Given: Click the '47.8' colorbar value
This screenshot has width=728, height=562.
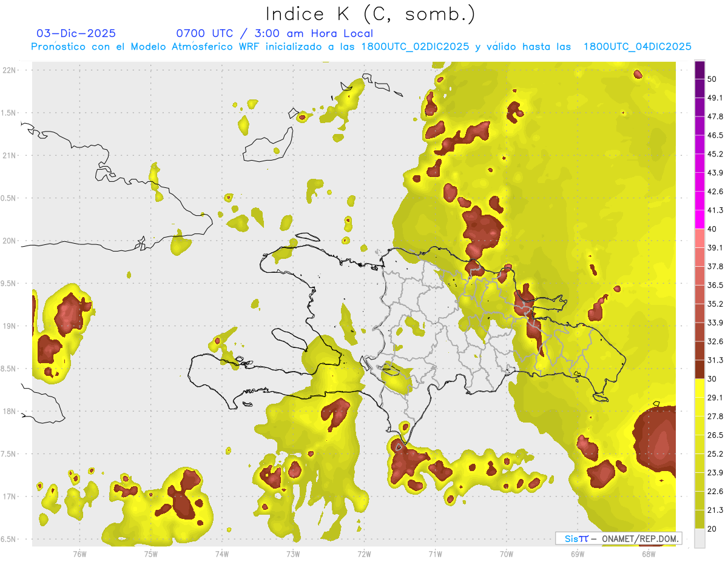Looking at the screenshot, I should tap(716, 116).
